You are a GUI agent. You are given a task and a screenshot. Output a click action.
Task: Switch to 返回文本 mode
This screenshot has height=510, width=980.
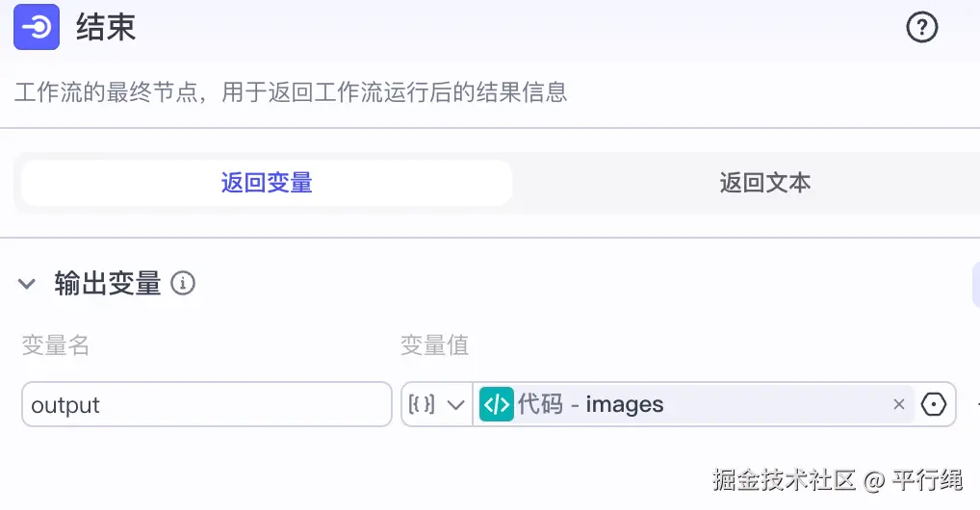[765, 183]
